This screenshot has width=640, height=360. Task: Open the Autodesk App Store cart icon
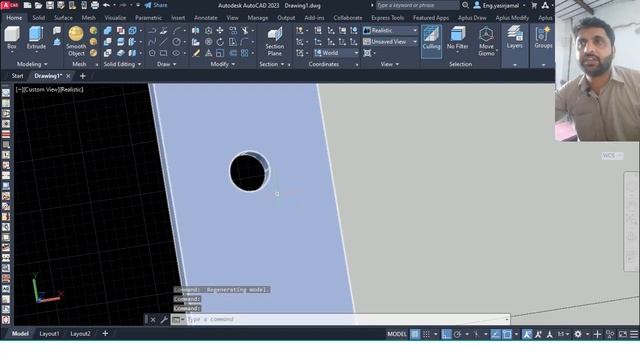534,5
